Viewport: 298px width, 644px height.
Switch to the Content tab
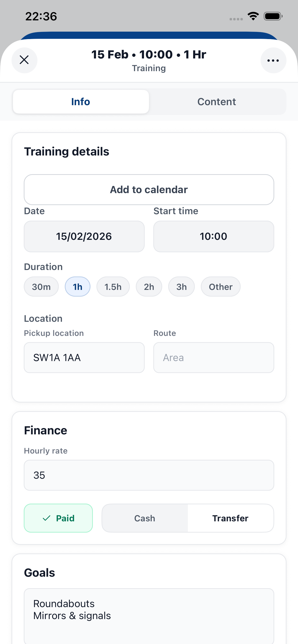217,102
